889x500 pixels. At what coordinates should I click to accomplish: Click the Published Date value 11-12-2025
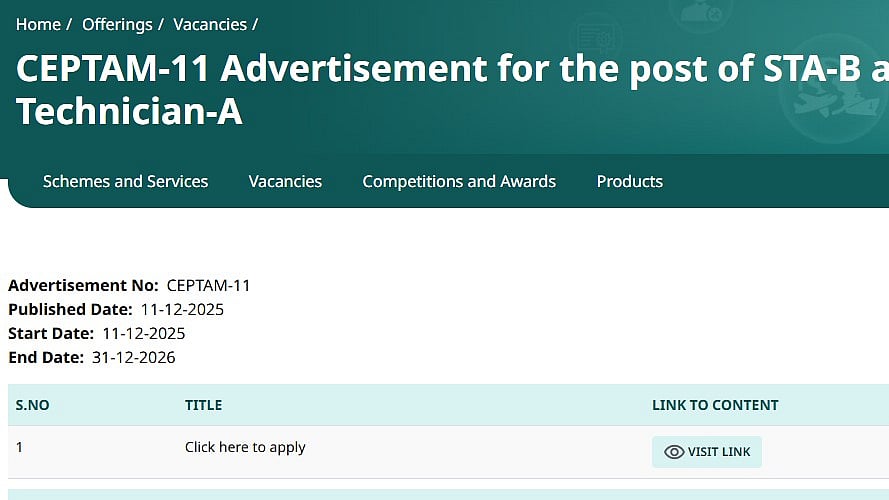(181, 310)
